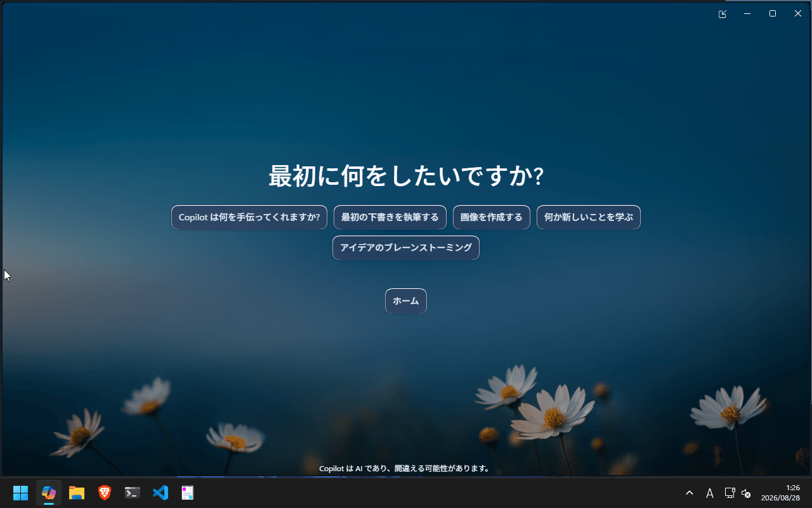This screenshot has height=508, width=812.
Task: Open the Windows Start menu
Action: click(21, 493)
